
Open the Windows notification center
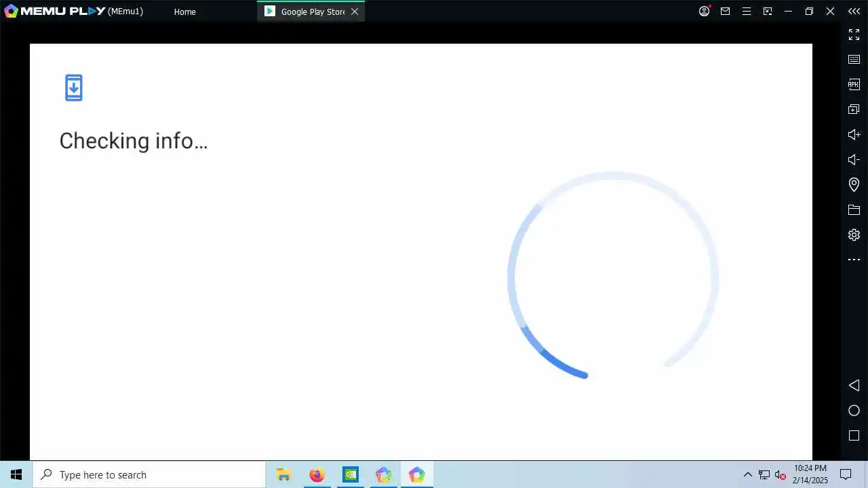pos(846,474)
